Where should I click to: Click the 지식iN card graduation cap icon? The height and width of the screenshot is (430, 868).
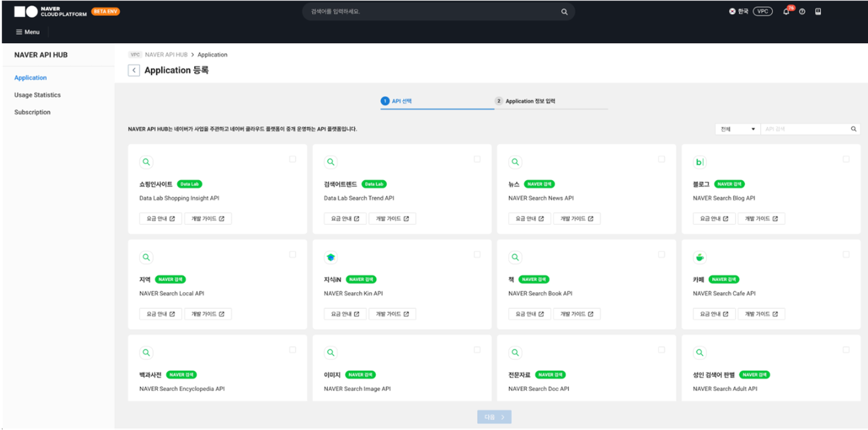point(331,257)
